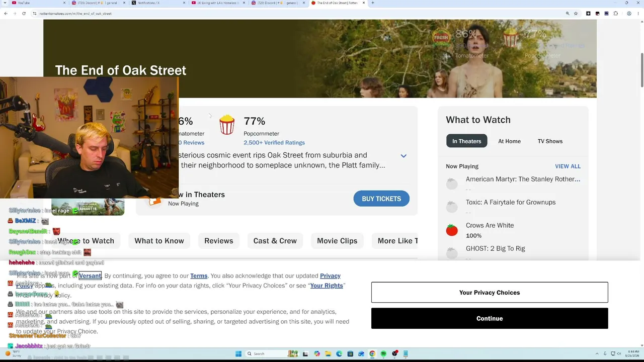This screenshot has height=362, width=644.
Task: Open File Explorer from the taskbar
Action: [328, 353]
